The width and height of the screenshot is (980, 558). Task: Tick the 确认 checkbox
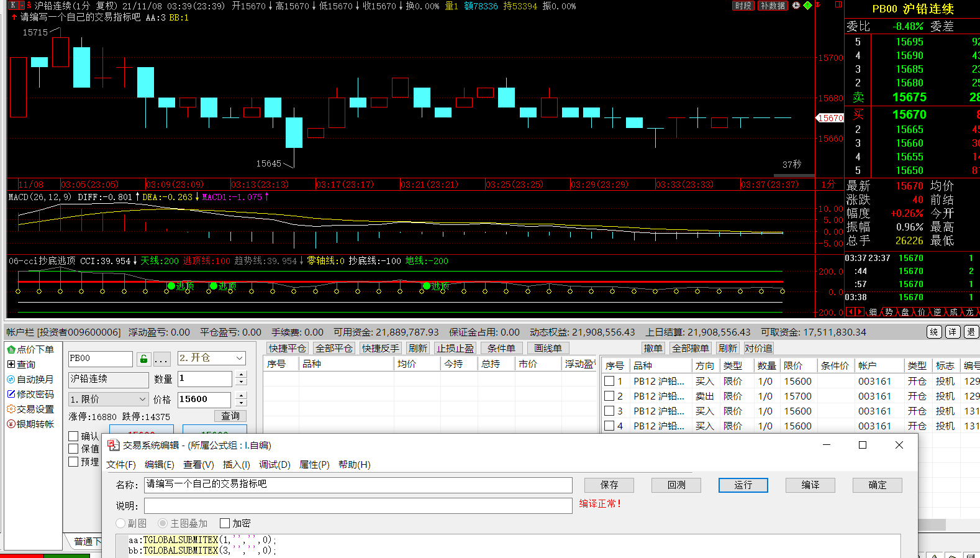73,436
